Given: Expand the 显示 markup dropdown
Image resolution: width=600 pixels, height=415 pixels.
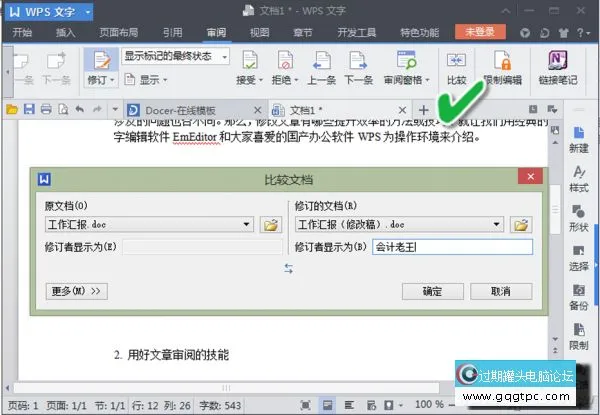Looking at the screenshot, I should pyautogui.click(x=165, y=80).
